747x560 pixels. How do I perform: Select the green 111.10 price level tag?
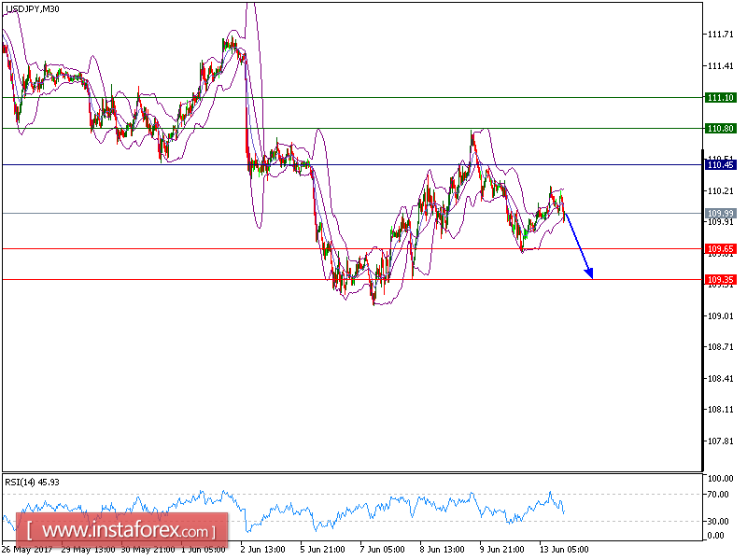[x=719, y=97]
